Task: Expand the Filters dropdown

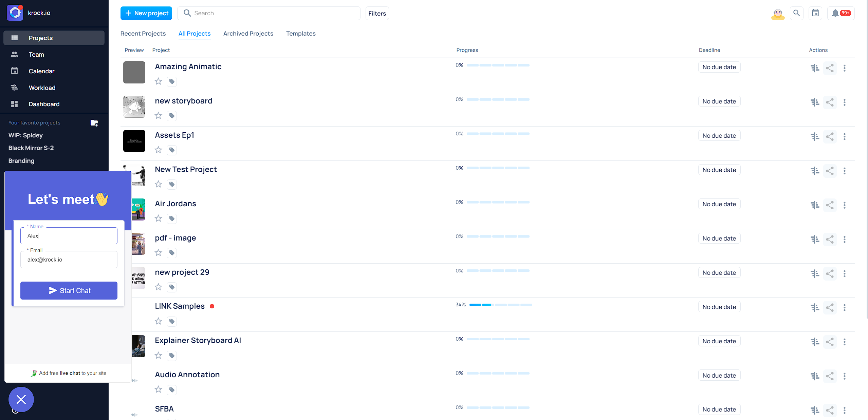Action: (x=377, y=13)
